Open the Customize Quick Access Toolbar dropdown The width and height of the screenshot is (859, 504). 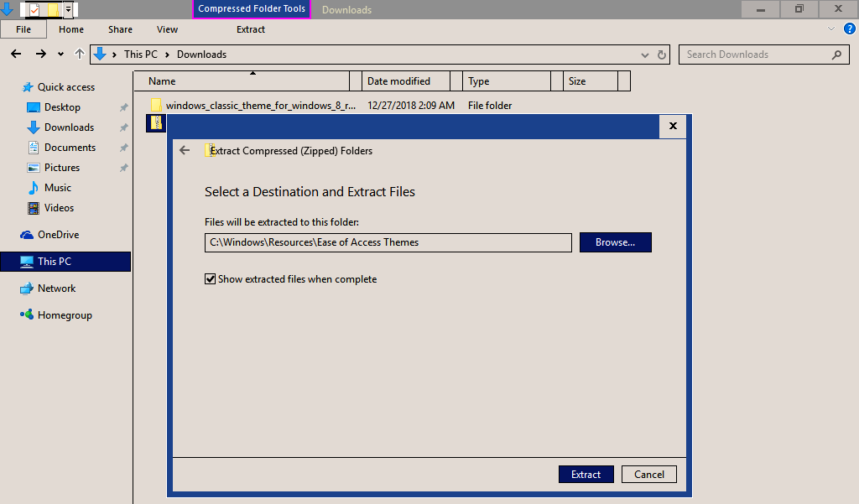point(68,10)
